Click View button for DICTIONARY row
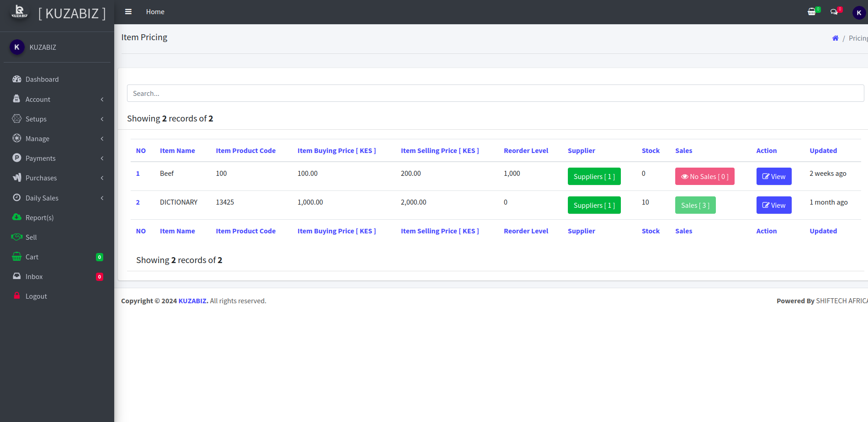 click(x=773, y=206)
